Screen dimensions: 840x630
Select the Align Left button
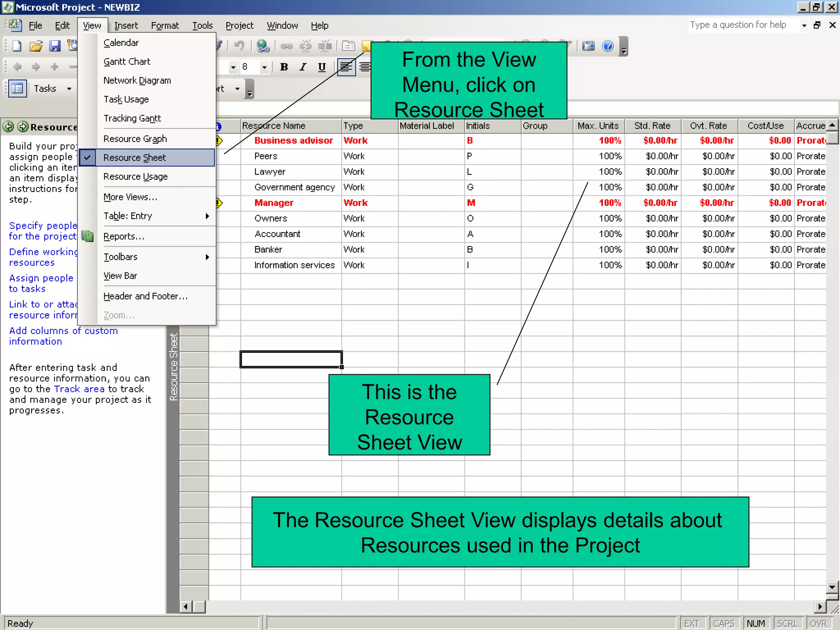click(346, 67)
